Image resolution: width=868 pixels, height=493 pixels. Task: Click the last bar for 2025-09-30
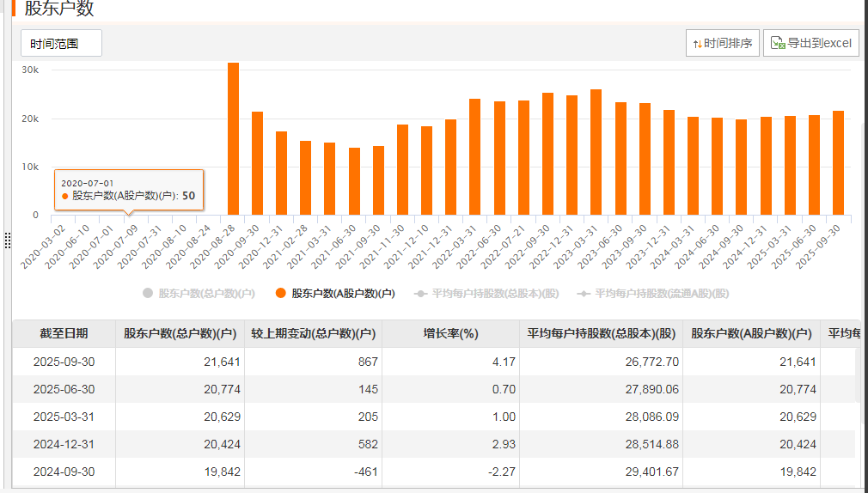tap(838, 162)
